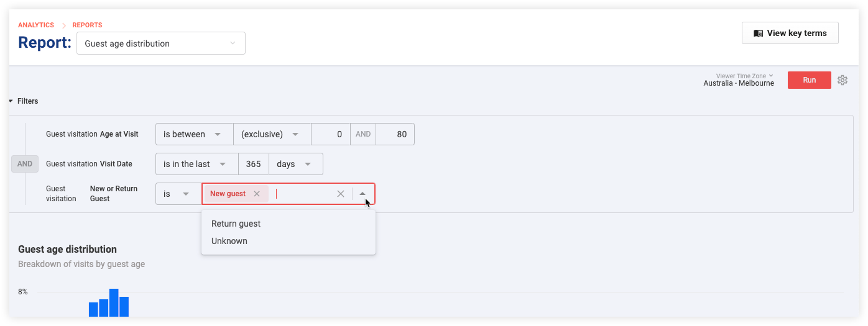
Task: Click the book icon in View key terms
Action: pyautogui.click(x=759, y=34)
